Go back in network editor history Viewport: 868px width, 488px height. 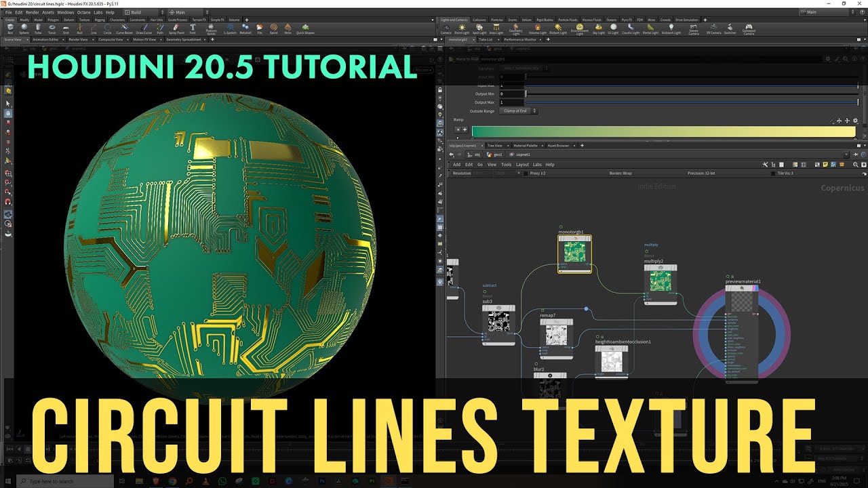452,154
